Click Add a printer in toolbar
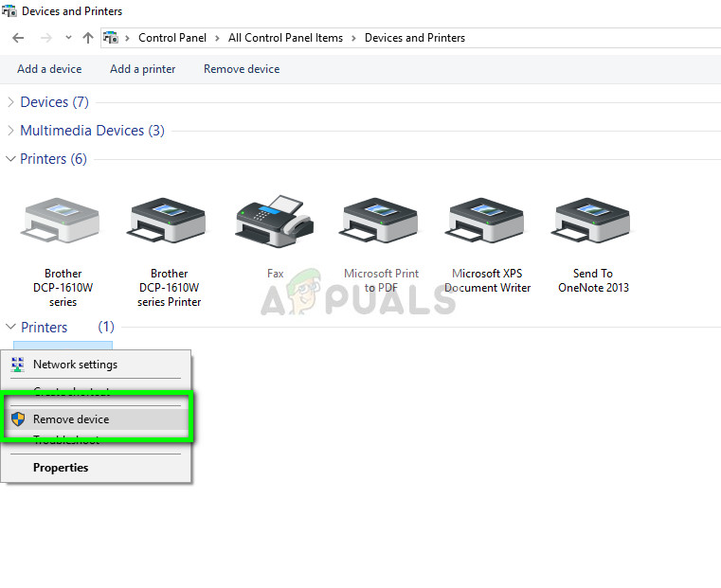 pyautogui.click(x=142, y=69)
